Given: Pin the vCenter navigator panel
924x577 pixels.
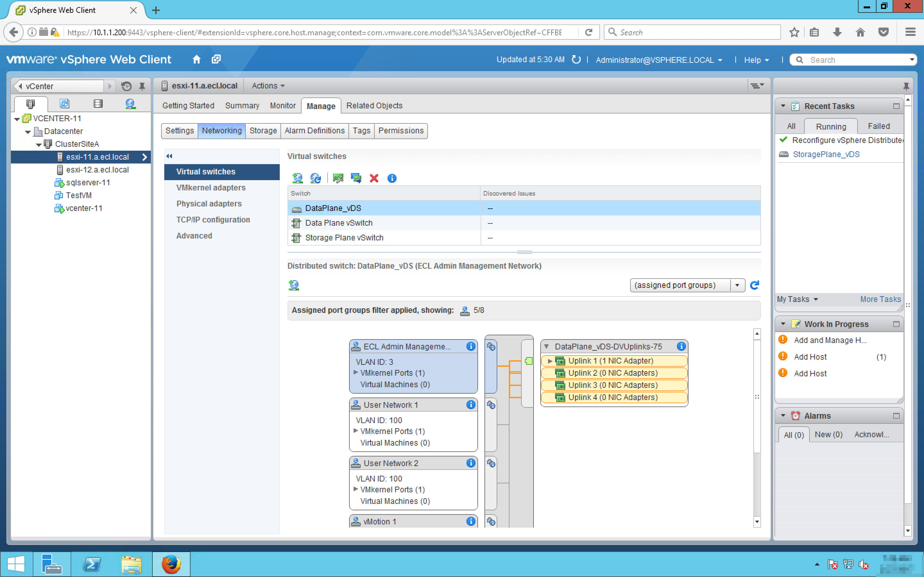Looking at the screenshot, I should [142, 86].
